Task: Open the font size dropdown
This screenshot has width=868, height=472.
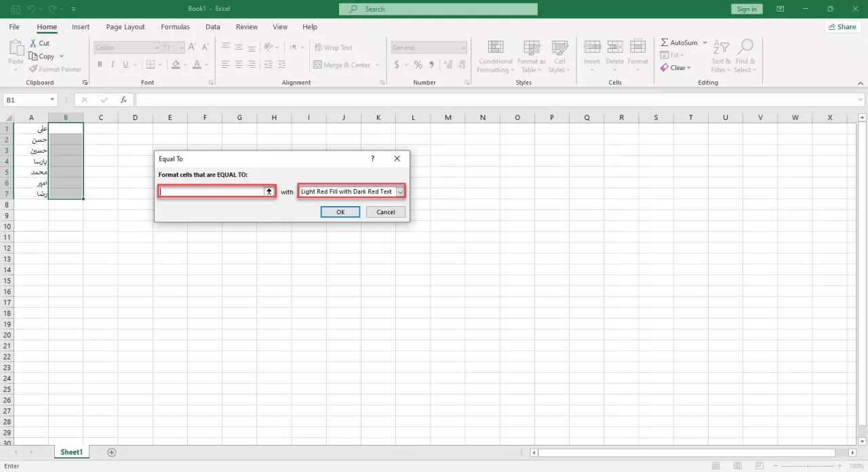Action: [x=181, y=47]
